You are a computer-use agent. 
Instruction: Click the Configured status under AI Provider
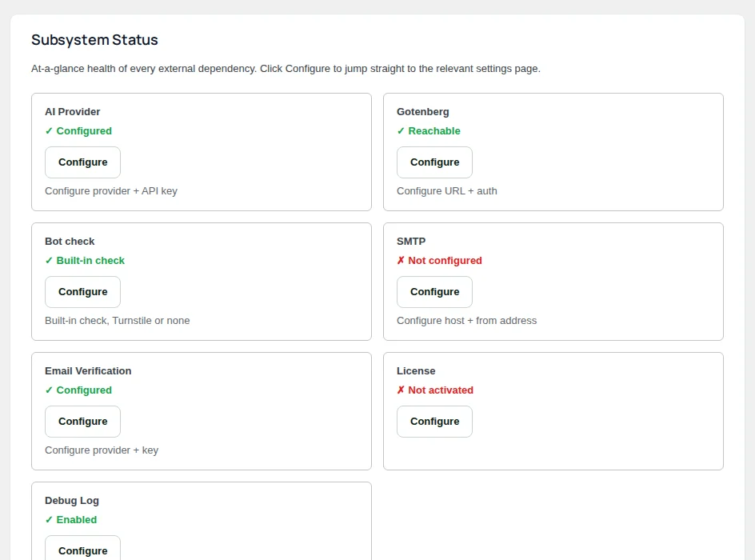78,131
